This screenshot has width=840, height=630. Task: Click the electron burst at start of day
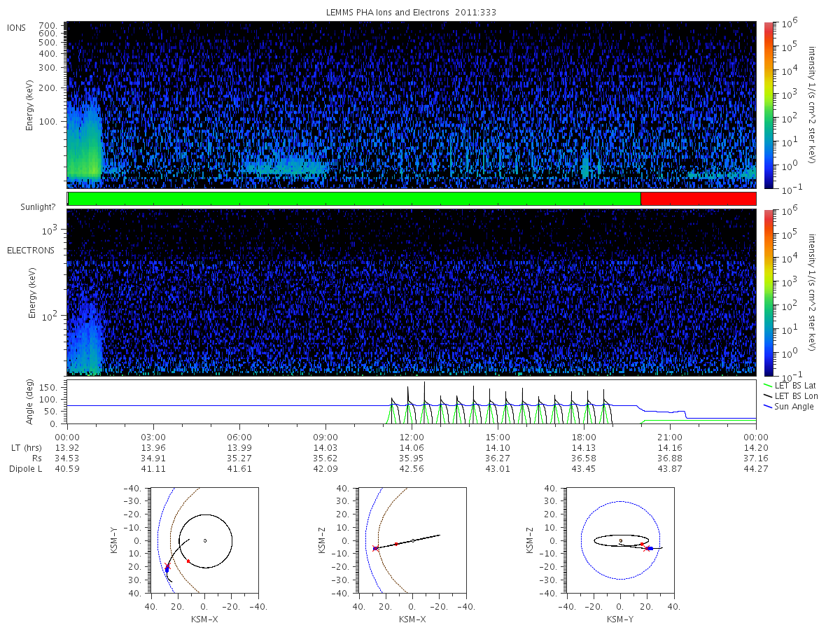click(84, 339)
